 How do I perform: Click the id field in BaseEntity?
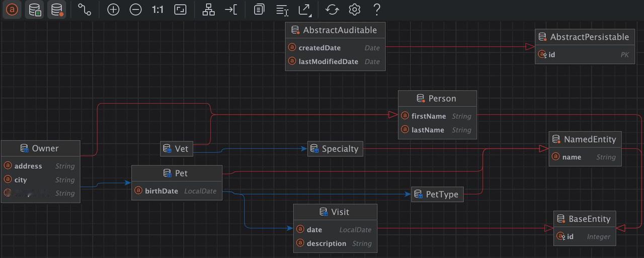pos(585,236)
